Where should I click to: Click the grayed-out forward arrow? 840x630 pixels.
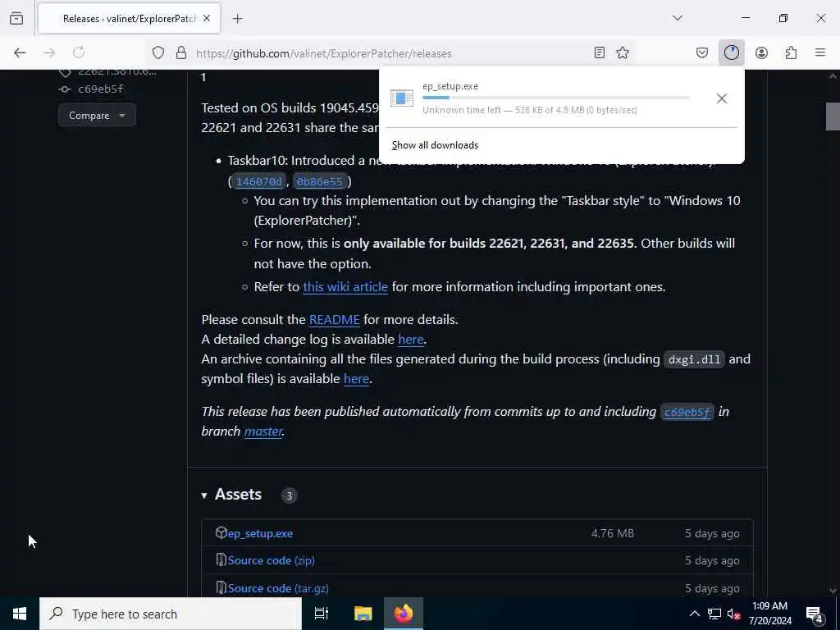tap(49, 52)
